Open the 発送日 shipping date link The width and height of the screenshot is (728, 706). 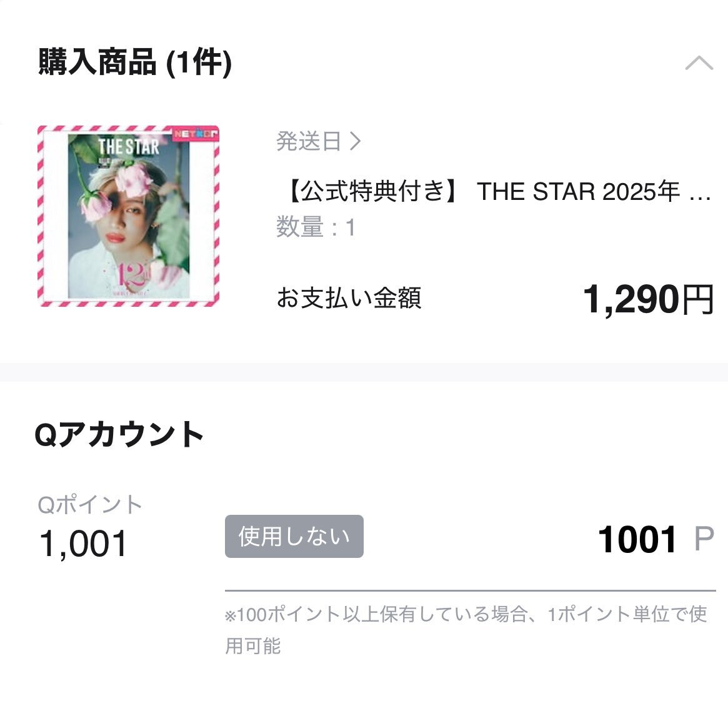coord(318,141)
